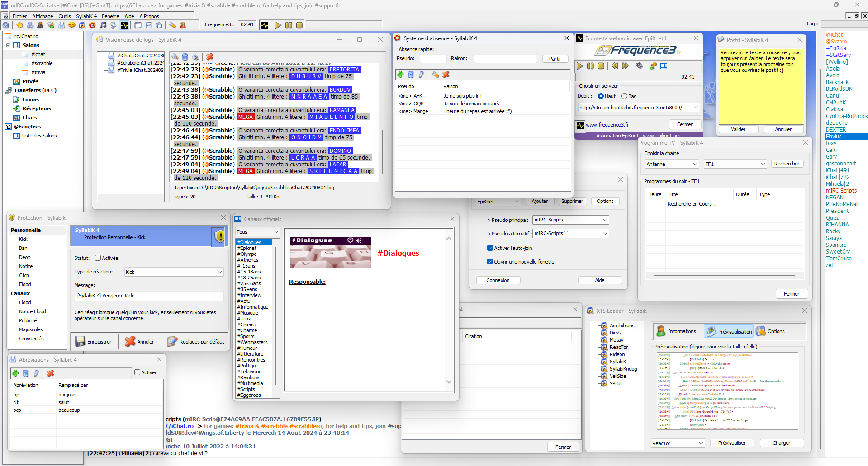
Task: Open the Tous dropdown in Canaux officiels
Action: (x=258, y=232)
